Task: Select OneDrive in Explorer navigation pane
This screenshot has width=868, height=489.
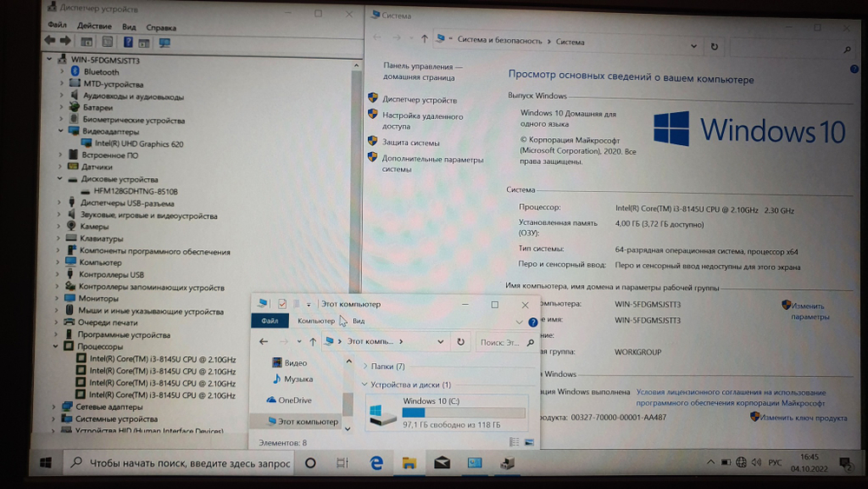Action: [x=288, y=400]
